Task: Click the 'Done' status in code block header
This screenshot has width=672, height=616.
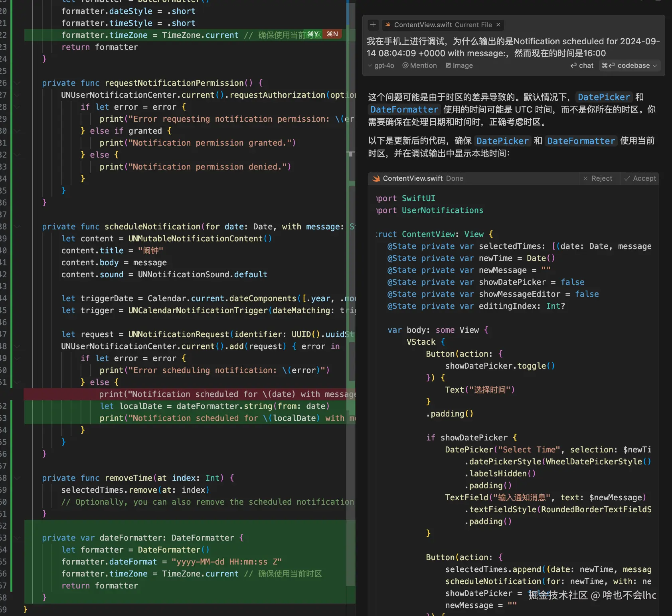Action: [x=455, y=178]
